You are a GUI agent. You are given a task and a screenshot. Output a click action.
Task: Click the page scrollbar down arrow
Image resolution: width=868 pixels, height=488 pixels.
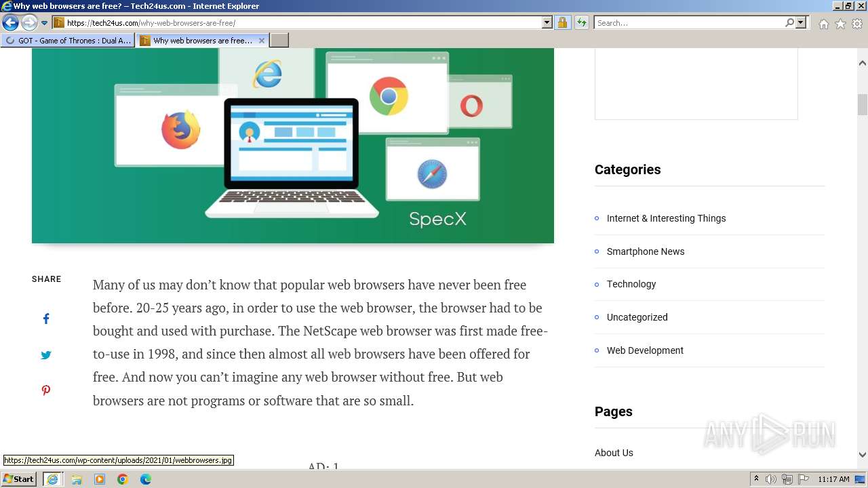(863, 455)
